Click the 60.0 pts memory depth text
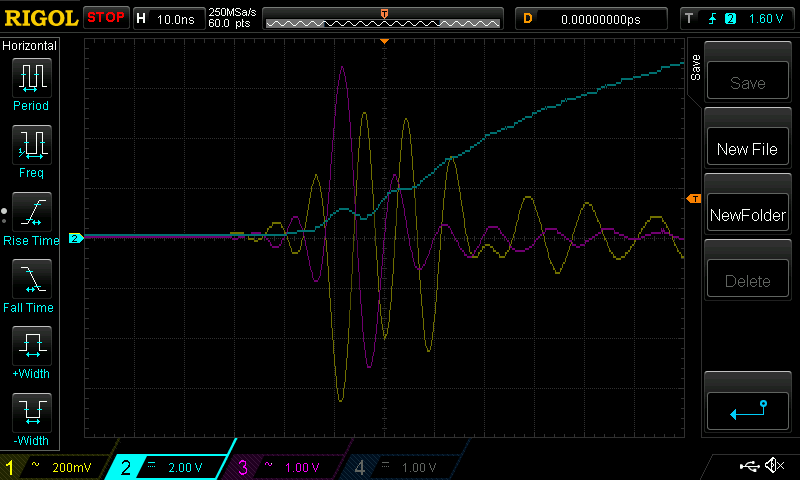 click(x=229, y=23)
